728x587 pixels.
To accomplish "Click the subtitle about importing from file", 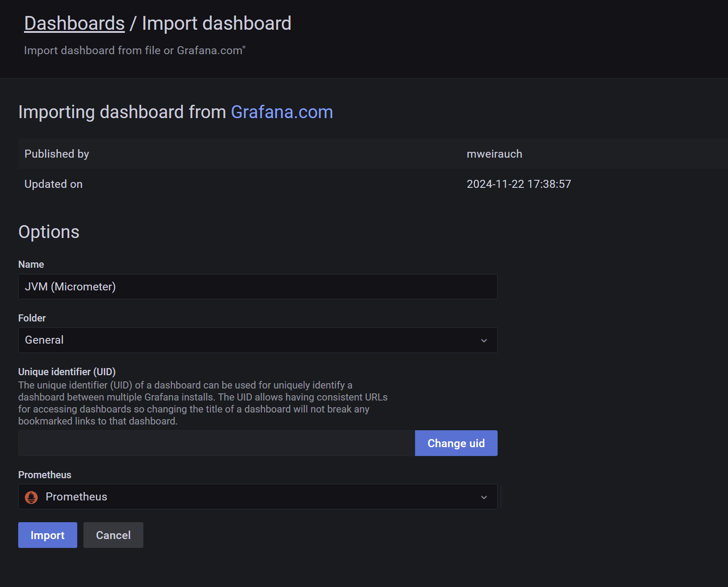I will pyautogui.click(x=135, y=50).
